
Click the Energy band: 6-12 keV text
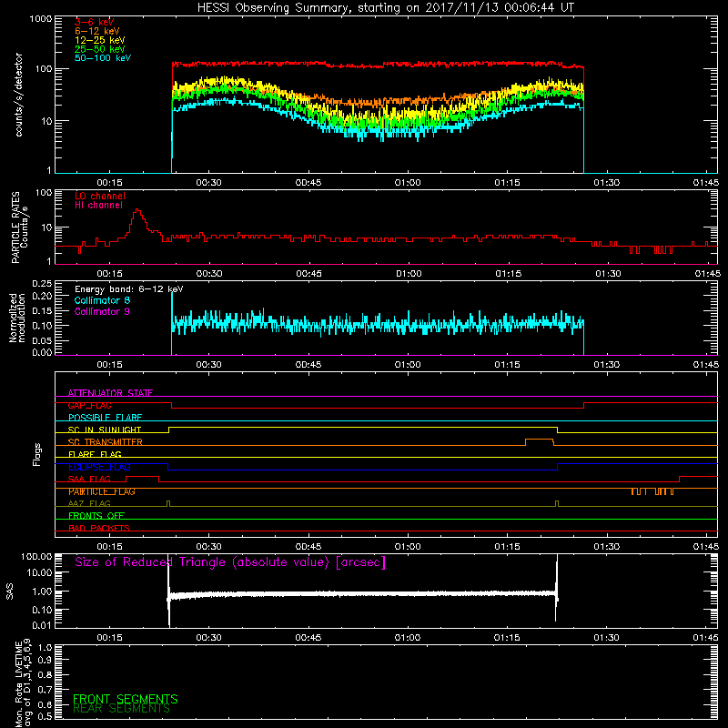pyautogui.click(x=128, y=289)
